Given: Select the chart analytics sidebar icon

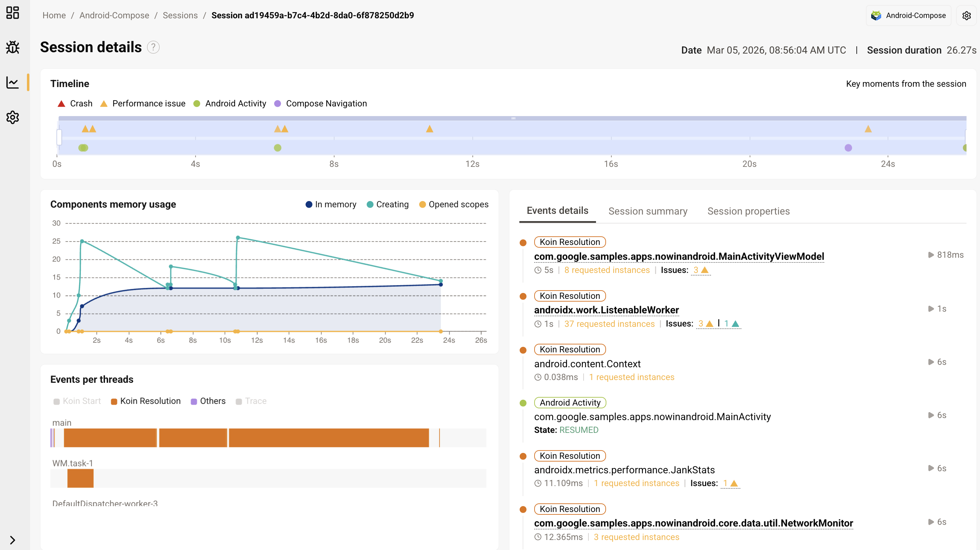Looking at the screenshot, I should [x=12, y=82].
